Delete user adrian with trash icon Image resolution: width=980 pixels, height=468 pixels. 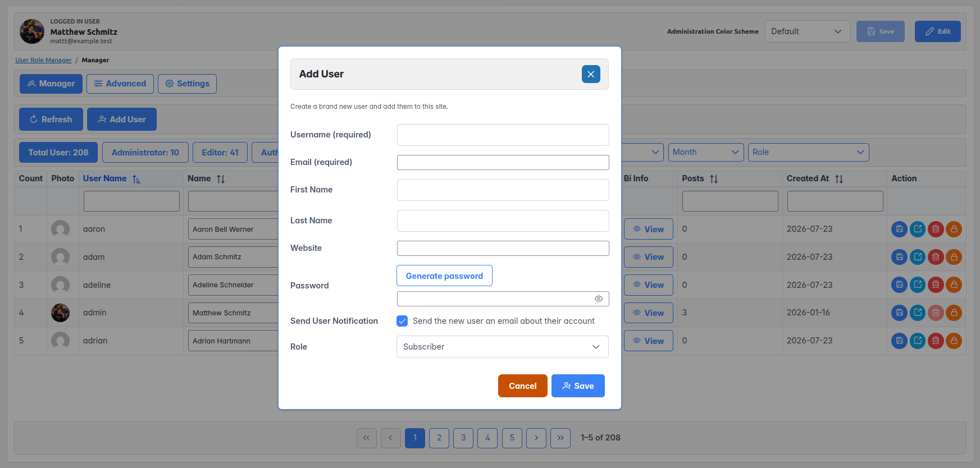point(936,341)
